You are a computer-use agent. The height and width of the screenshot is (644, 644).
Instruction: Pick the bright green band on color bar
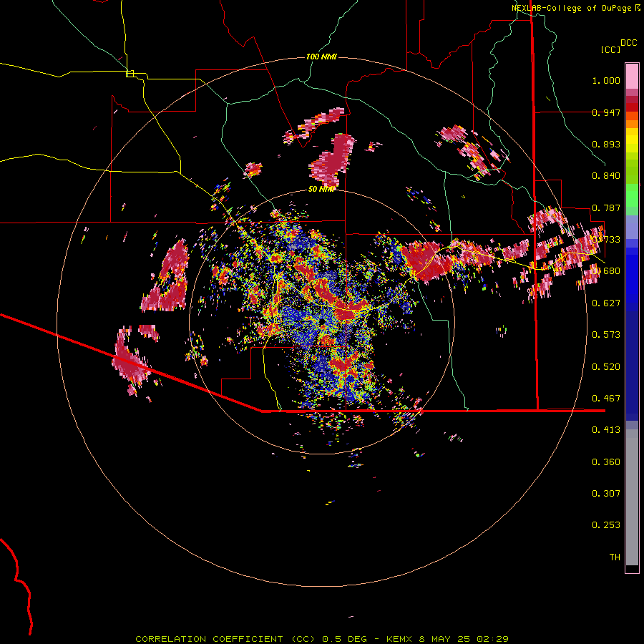coord(632,195)
